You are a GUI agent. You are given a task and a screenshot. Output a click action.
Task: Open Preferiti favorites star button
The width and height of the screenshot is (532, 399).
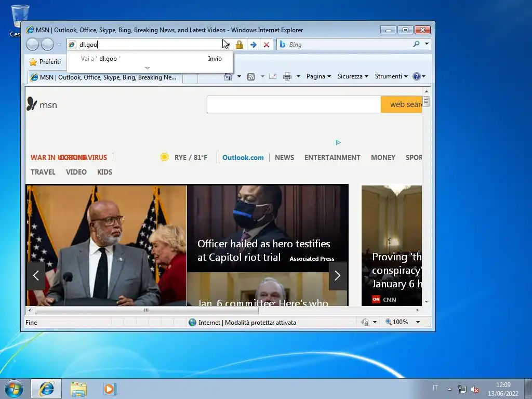(x=45, y=62)
